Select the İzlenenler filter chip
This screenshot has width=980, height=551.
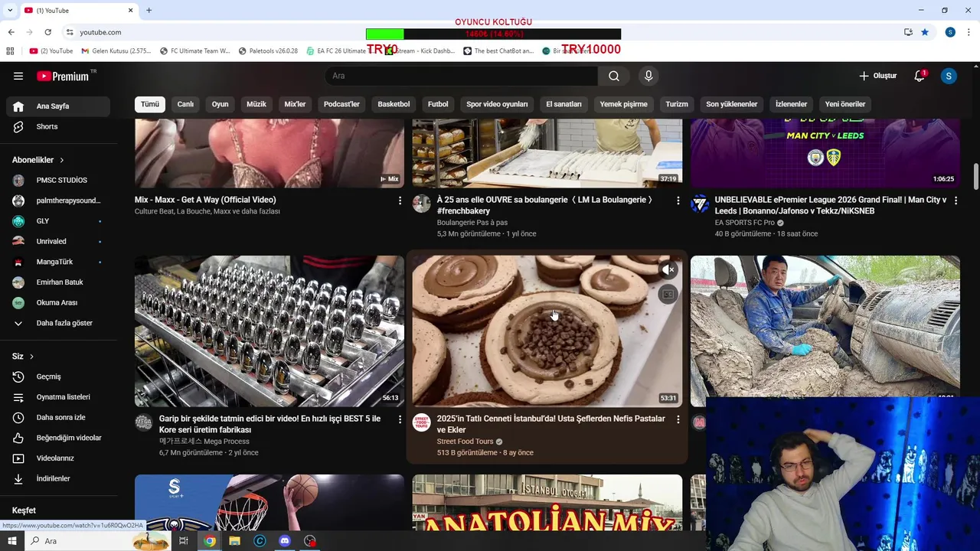[791, 104]
